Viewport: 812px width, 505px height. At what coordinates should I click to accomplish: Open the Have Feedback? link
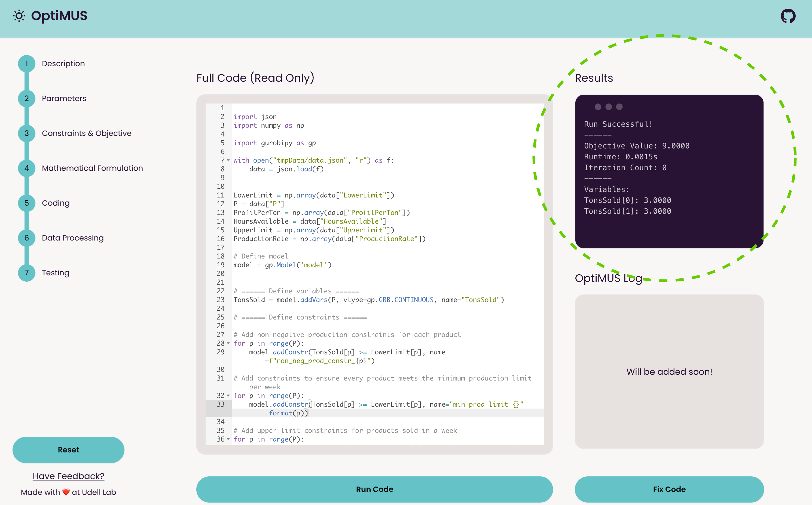68,476
